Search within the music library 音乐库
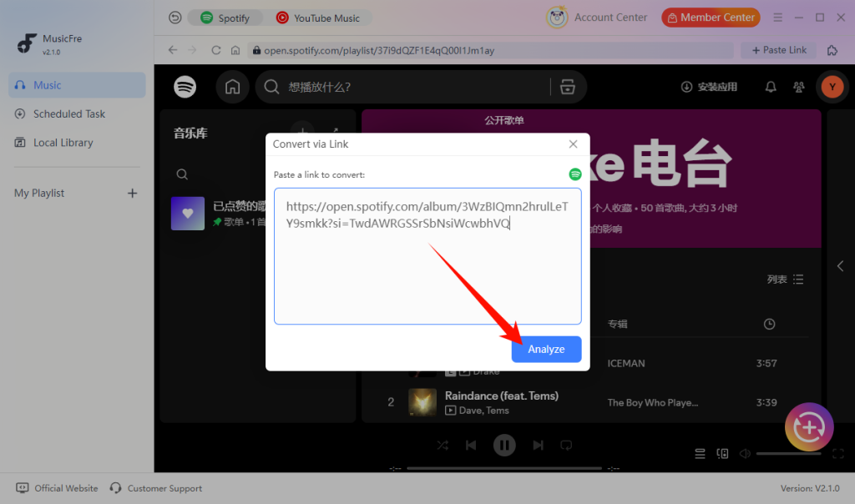 (x=182, y=174)
